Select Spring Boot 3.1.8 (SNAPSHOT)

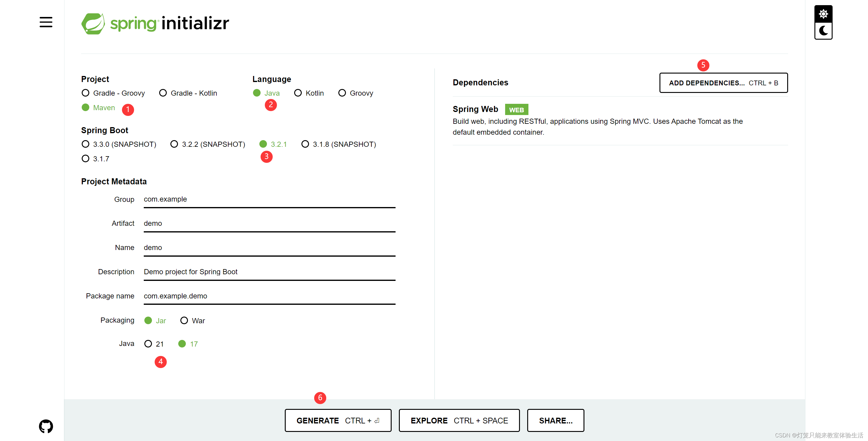(339, 144)
